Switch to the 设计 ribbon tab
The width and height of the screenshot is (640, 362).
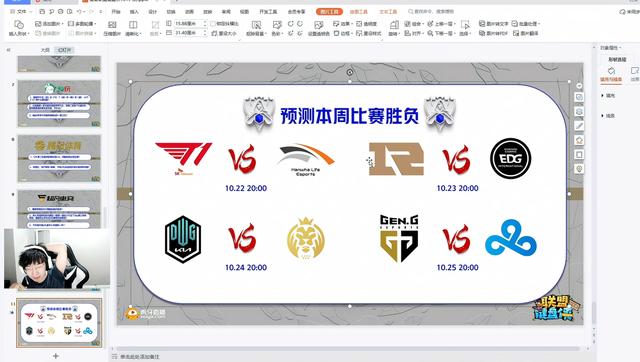point(153,12)
